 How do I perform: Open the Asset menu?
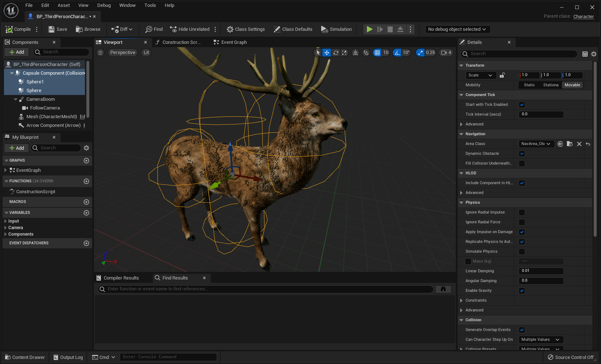coord(64,5)
